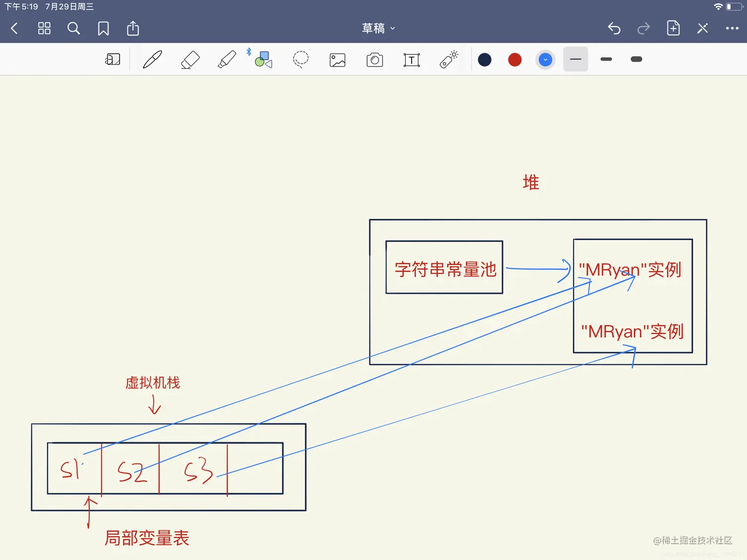The width and height of the screenshot is (747, 560).
Task: Select the Text box tool
Action: click(x=411, y=59)
